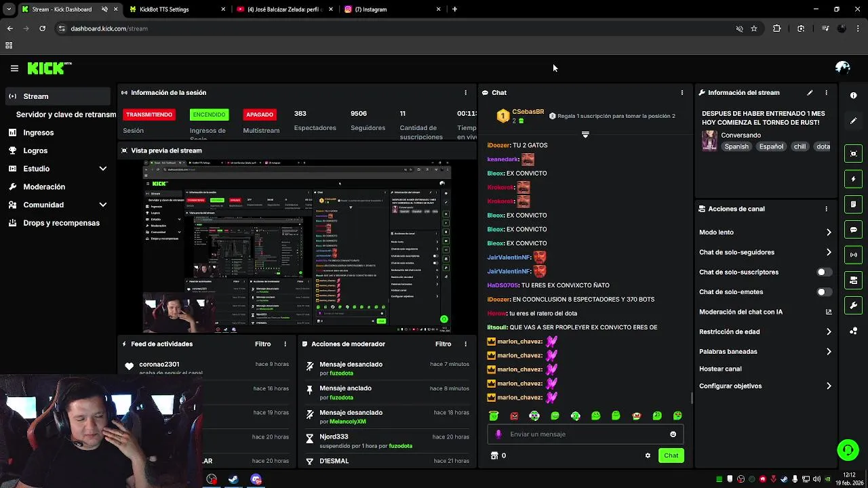868x488 pixels.
Task: Click the Spanish tag chip
Action: point(736,146)
